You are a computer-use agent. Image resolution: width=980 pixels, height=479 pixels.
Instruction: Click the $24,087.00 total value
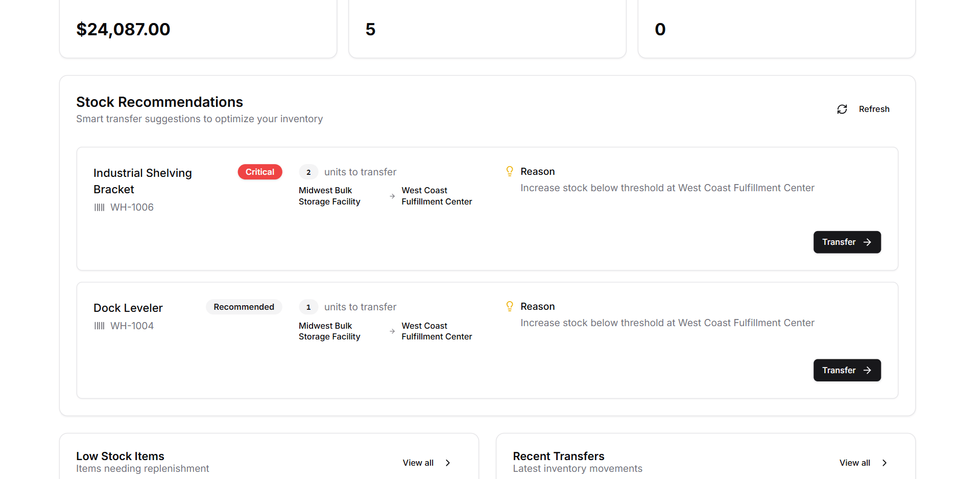[x=123, y=29]
